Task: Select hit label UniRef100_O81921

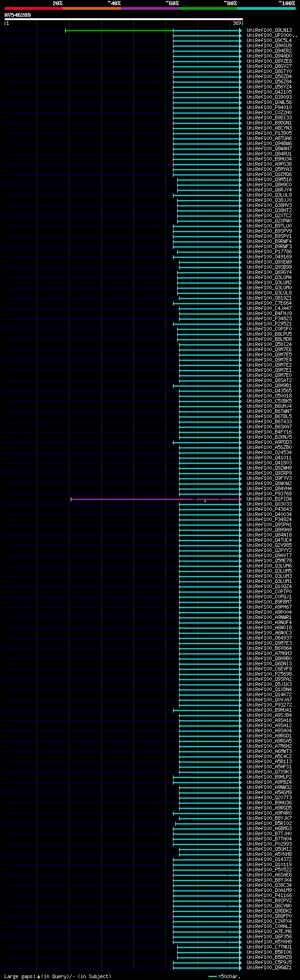Action: (269, 298)
